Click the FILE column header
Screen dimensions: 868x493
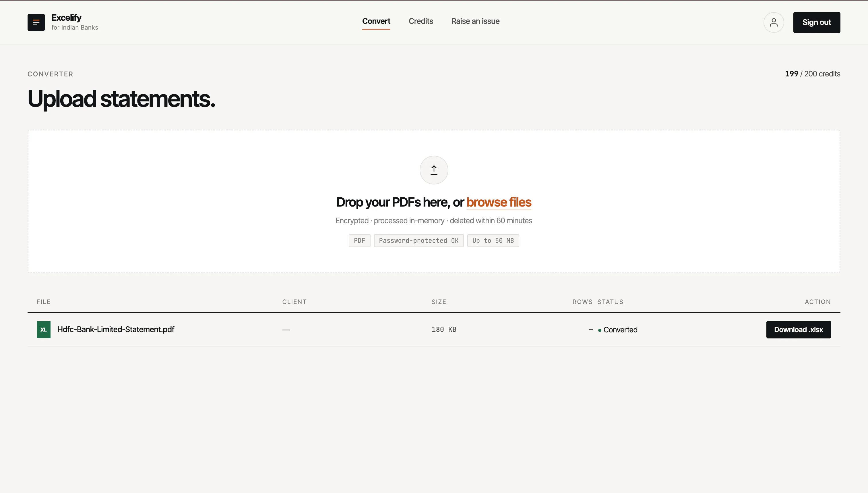(44, 302)
